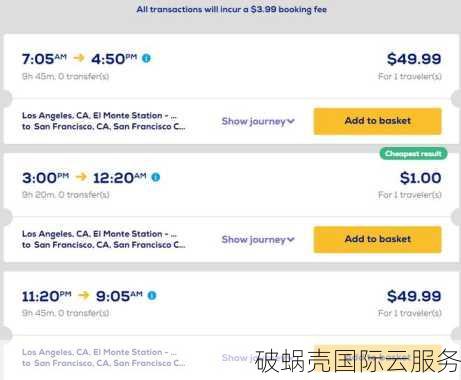This screenshot has width=461, height=380.
Task: Select the $1.00 price on the cheapest trip
Action: (x=421, y=178)
